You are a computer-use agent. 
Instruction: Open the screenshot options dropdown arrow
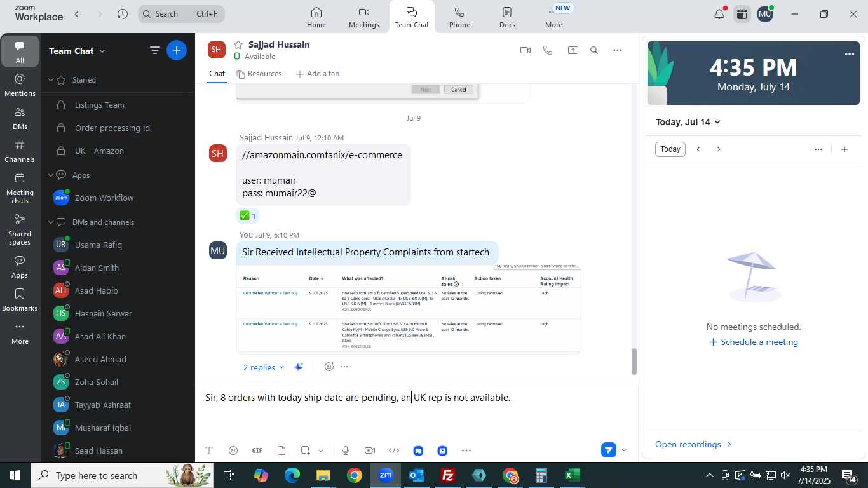point(321,451)
